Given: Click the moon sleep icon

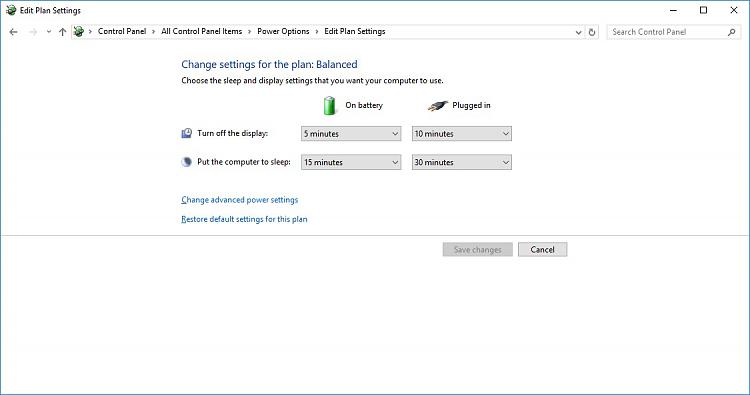Looking at the screenshot, I should click(x=187, y=162).
